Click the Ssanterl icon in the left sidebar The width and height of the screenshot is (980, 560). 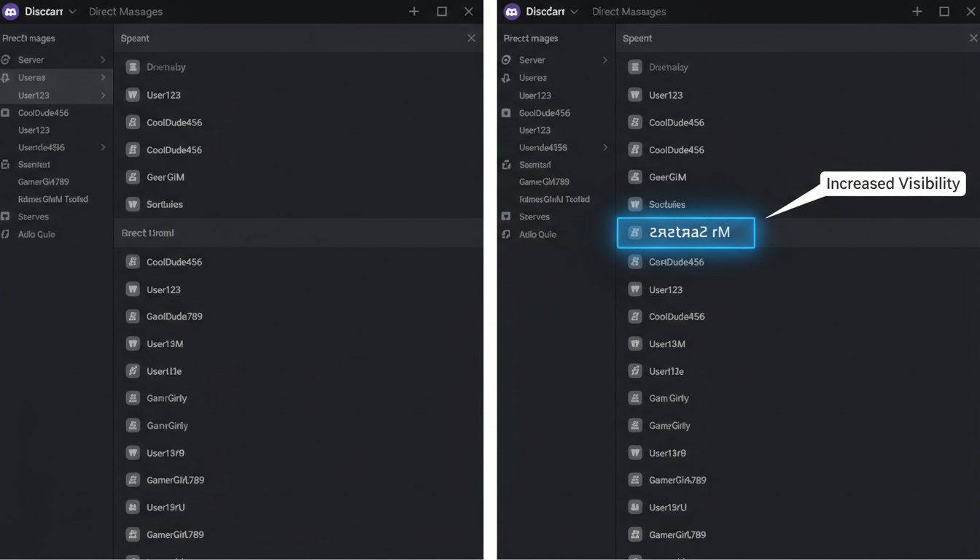click(6, 164)
